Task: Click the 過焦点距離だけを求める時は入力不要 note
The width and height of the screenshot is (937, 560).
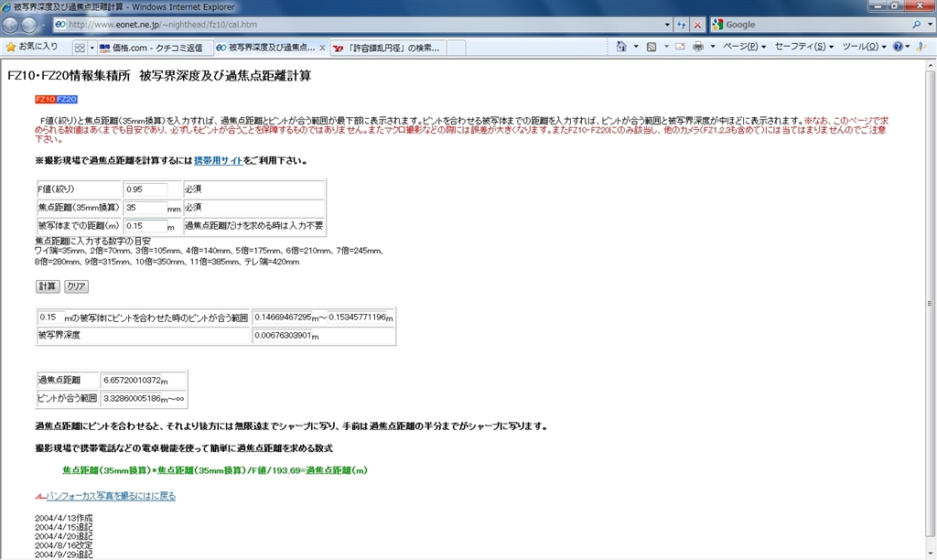Action: [x=254, y=225]
